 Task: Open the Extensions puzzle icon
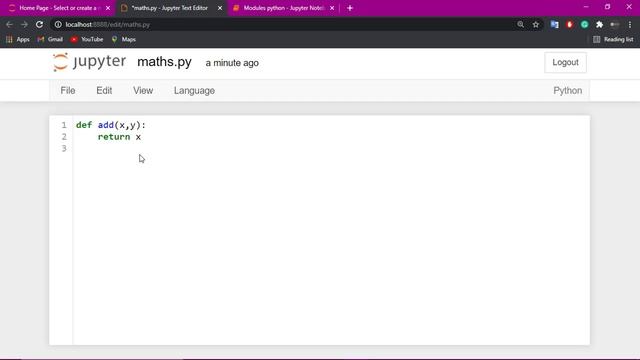click(599, 24)
